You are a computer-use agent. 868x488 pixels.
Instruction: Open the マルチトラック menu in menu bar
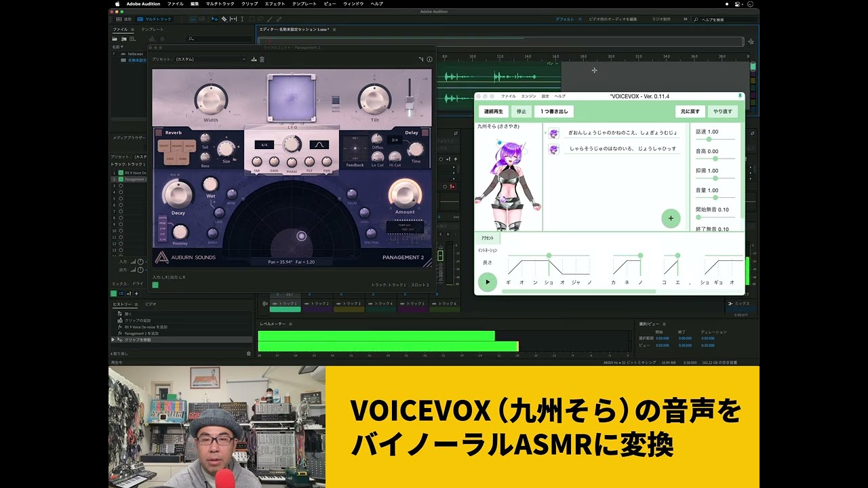pos(220,3)
